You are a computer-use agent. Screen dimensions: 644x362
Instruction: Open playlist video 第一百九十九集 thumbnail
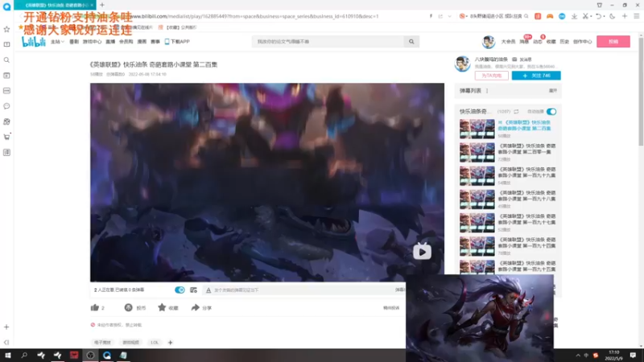[477, 175]
